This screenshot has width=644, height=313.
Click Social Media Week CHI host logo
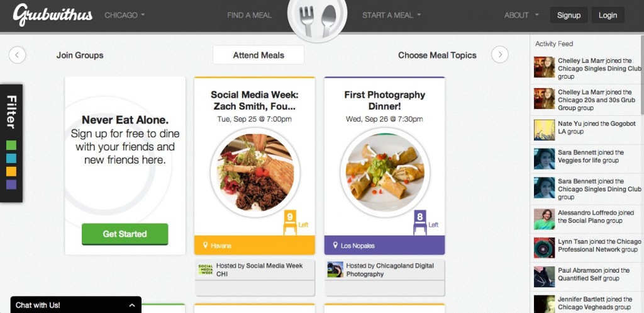point(206,270)
